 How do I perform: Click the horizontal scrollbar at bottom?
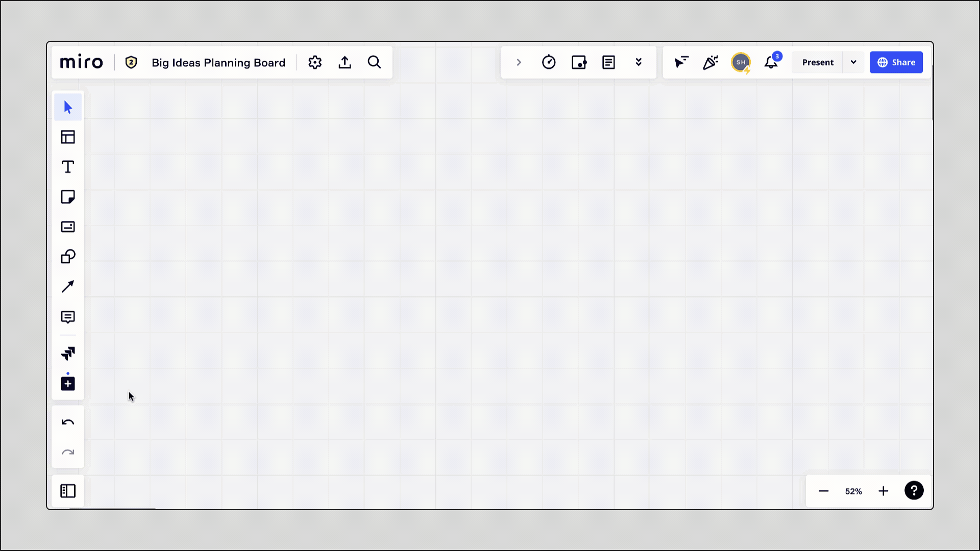[x=112, y=508]
